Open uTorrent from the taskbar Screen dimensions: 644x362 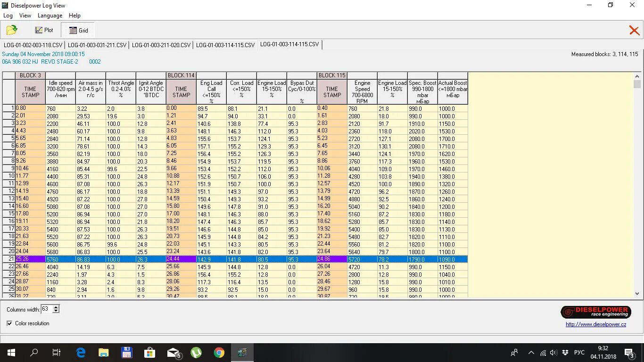point(196,353)
